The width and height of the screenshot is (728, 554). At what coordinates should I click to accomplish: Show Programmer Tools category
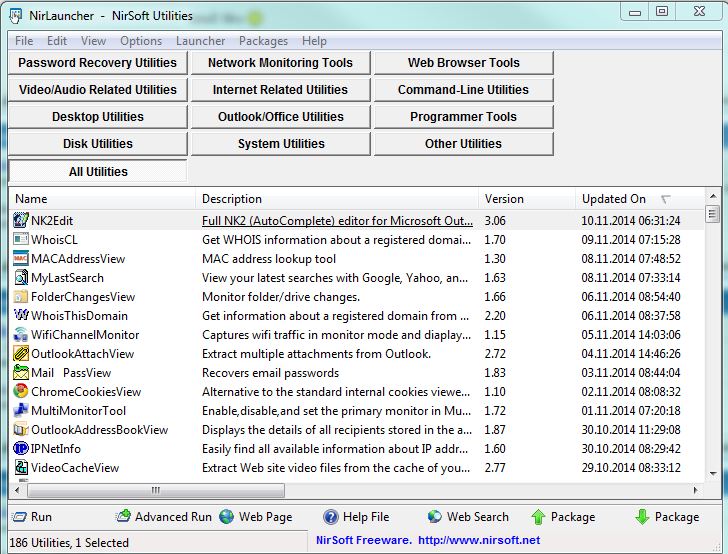click(463, 117)
